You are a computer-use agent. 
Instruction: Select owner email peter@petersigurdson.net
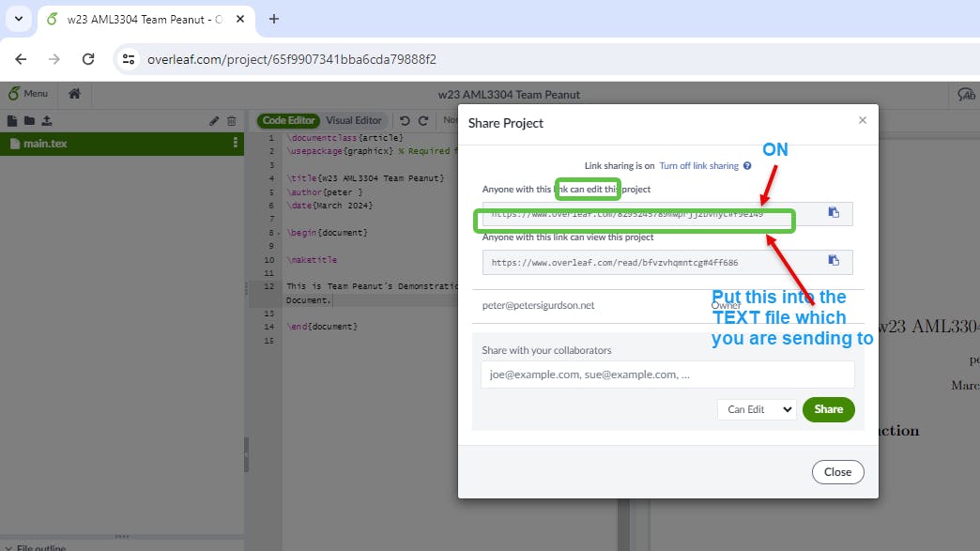click(x=538, y=305)
